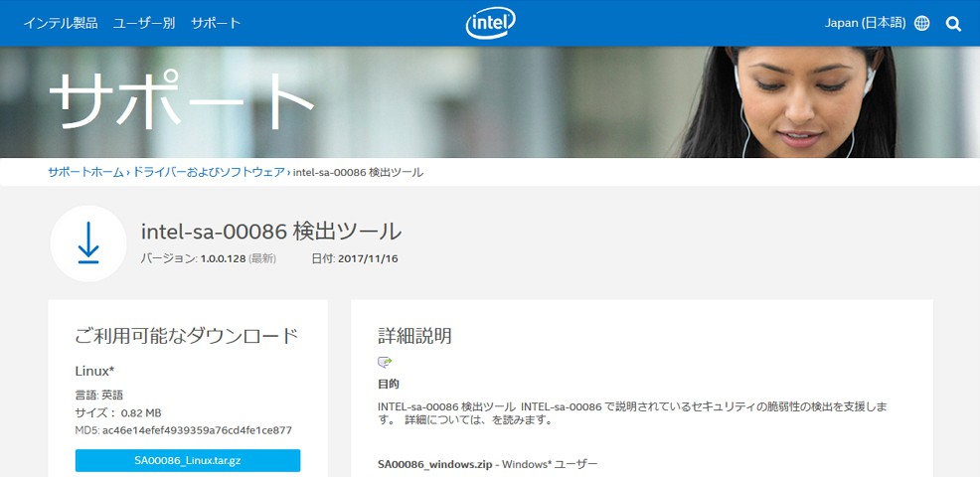Screen dimensions: 980x477
Task: Click 言語: 英語 line
Action: pos(99,396)
